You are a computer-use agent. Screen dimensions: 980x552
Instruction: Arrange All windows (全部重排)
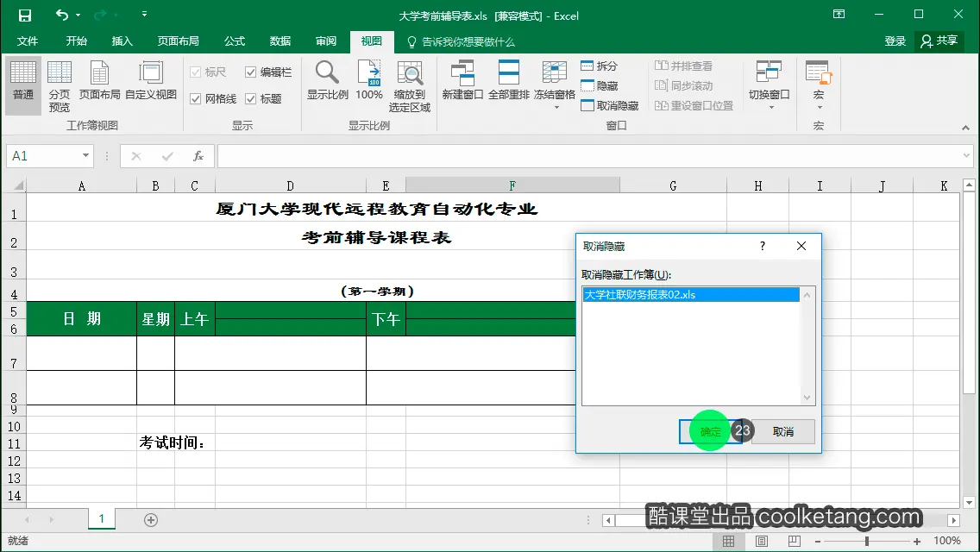click(509, 80)
